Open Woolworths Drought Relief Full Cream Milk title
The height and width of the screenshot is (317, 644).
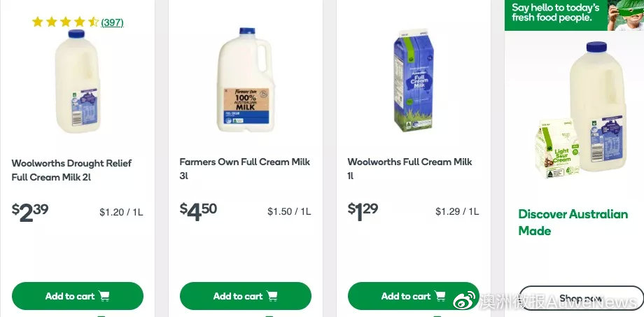71,170
